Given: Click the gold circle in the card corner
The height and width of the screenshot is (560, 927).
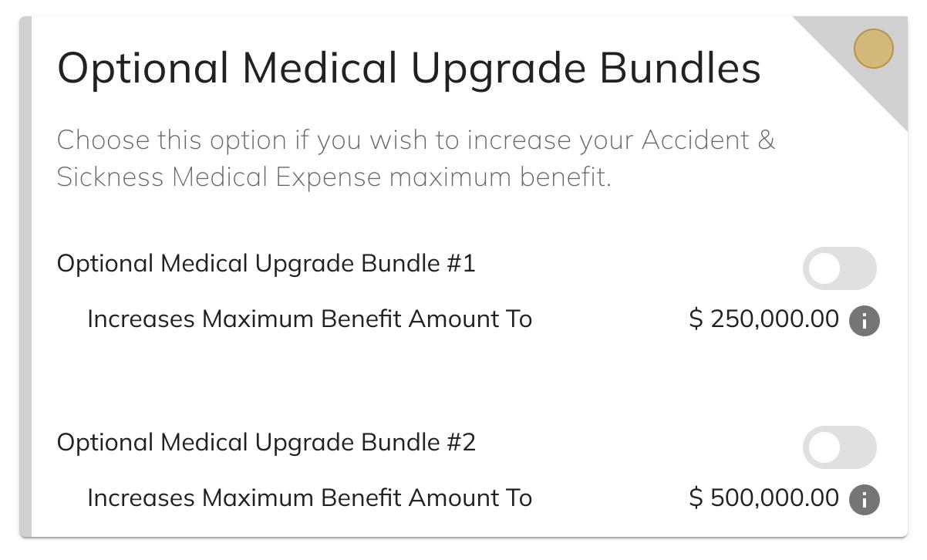Looking at the screenshot, I should tap(873, 49).
